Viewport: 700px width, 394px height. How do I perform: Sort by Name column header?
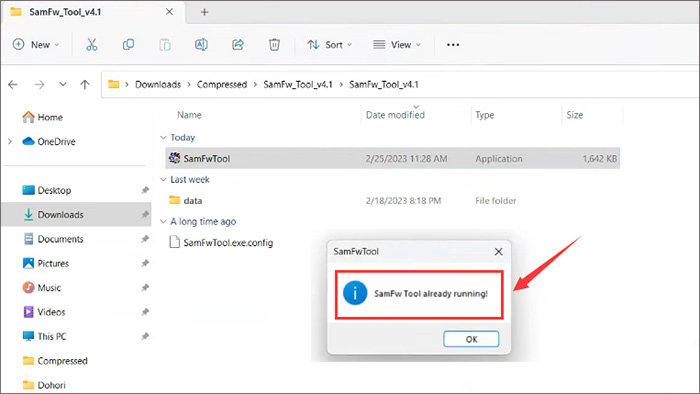point(189,115)
